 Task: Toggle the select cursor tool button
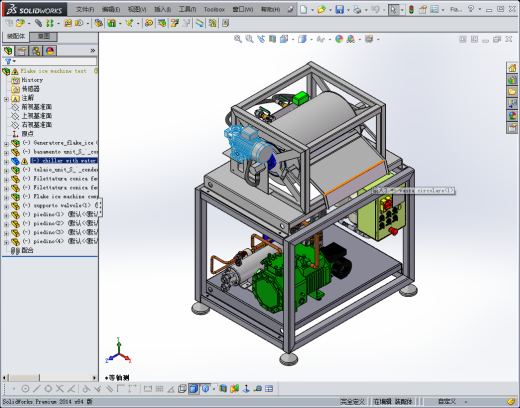point(393,9)
